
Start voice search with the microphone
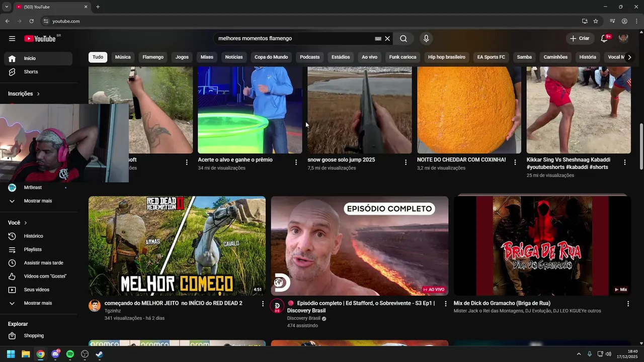pos(426,39)
